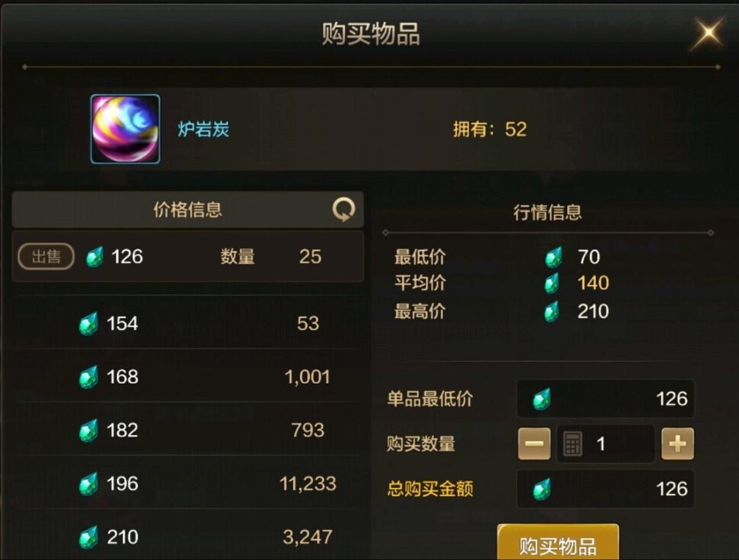Choose the 196 price listing with 11,233 stock
The height and width of the screenshot is (560, 739).
click(x=187, y=483)
